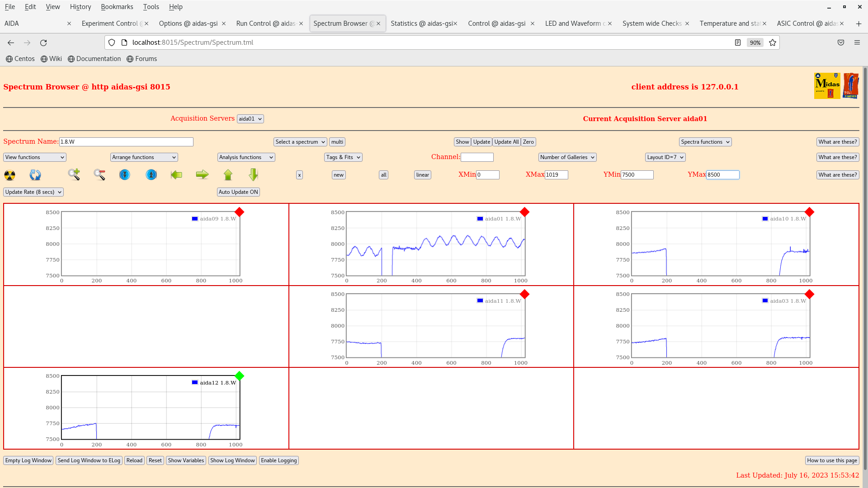This screenshot has width=868, height=488.
Task: Click the Enable Logging button
Action: tap(278, 460)
